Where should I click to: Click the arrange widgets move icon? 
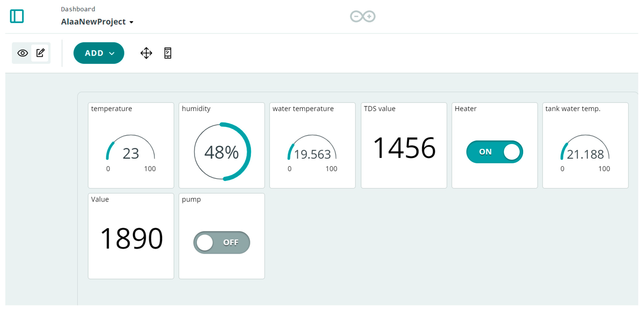146,53
